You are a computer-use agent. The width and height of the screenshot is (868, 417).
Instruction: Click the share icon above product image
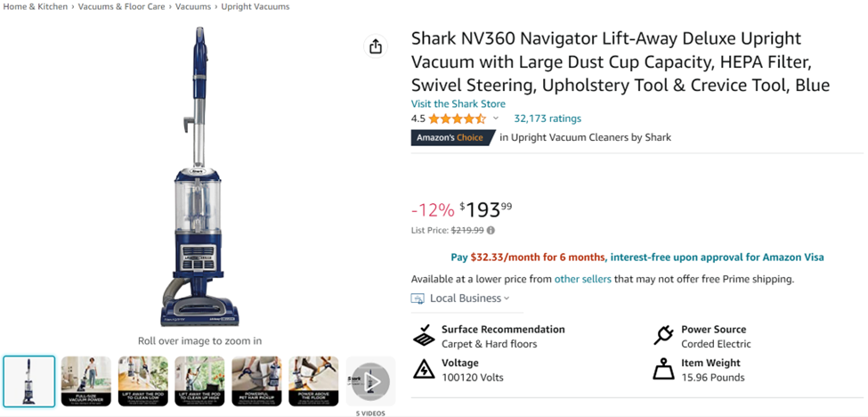coord(376,46)
